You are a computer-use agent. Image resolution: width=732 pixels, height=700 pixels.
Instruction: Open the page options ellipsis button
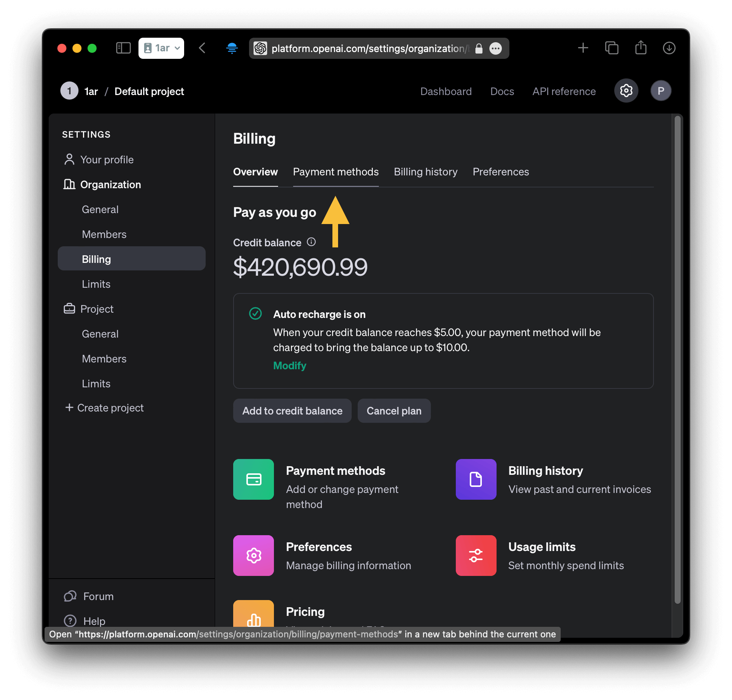coord(495,48)
